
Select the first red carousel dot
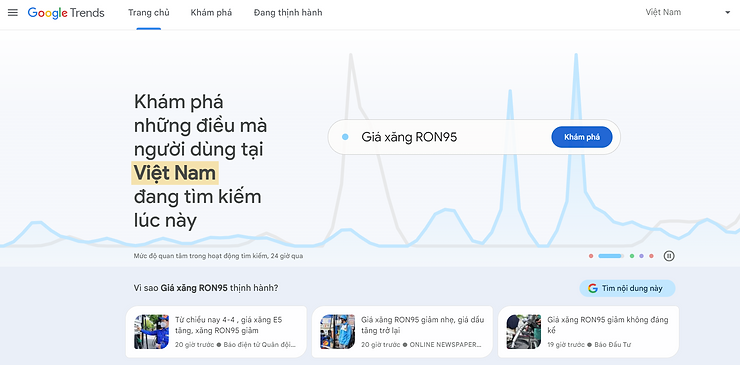(x=591, y=256)
